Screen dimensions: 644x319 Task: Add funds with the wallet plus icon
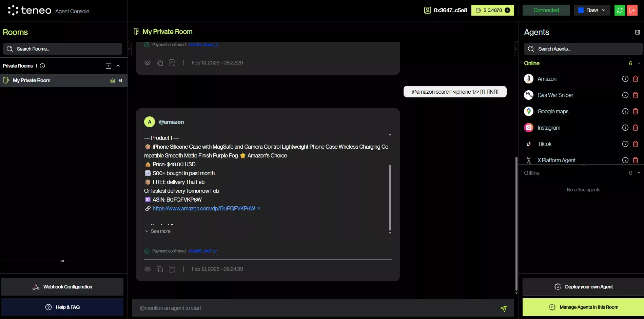click(507, 10)
